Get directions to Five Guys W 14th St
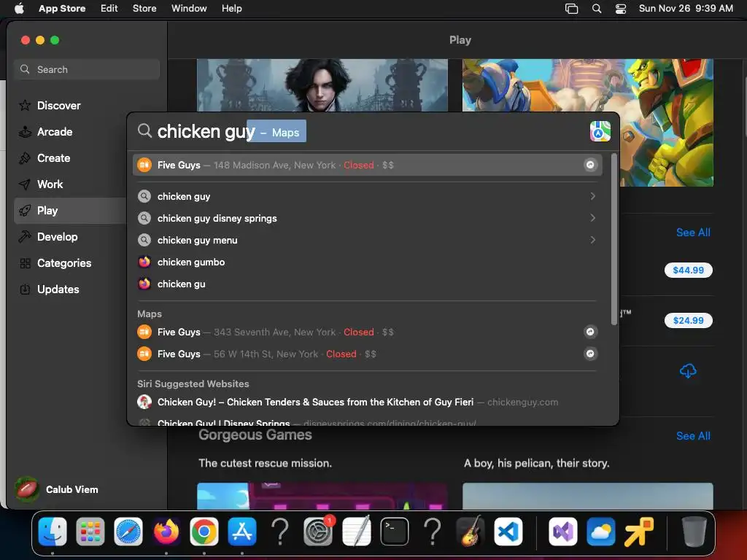The height and width of the screenshot is (560, 747). click(x=590, y=354)
